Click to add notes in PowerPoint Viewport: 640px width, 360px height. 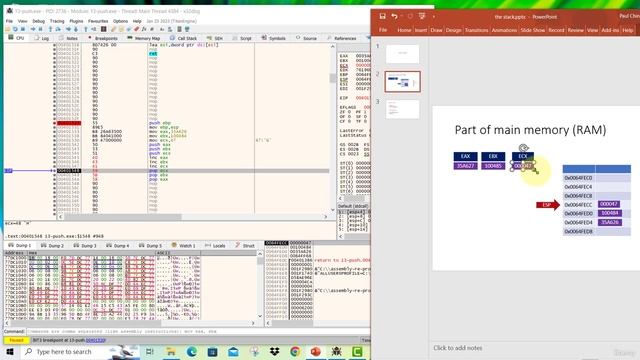(x=458, y=348)
